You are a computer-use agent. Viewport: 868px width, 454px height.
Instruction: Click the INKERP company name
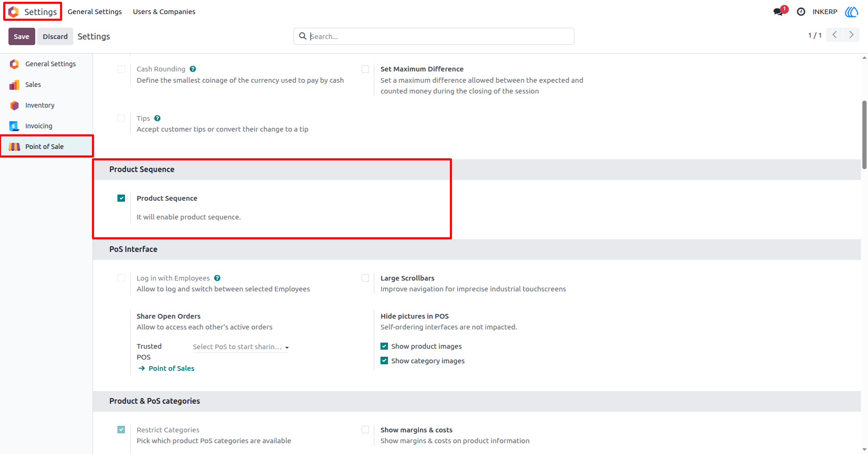click(x=825, y=12)
